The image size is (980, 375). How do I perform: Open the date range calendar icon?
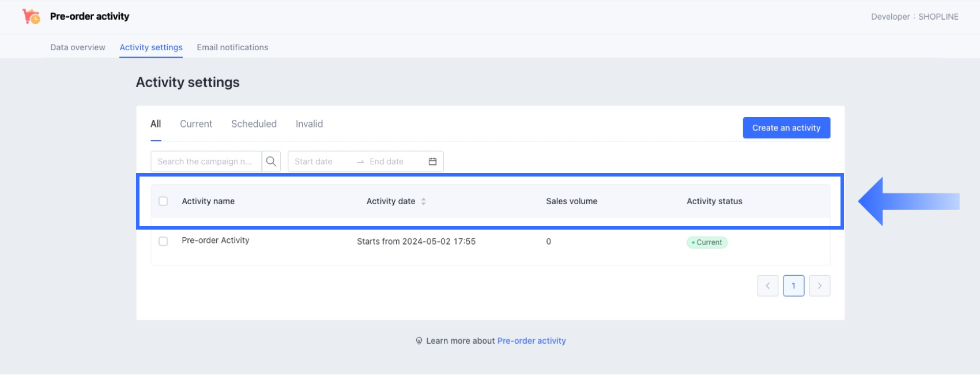tap(432, 162)
